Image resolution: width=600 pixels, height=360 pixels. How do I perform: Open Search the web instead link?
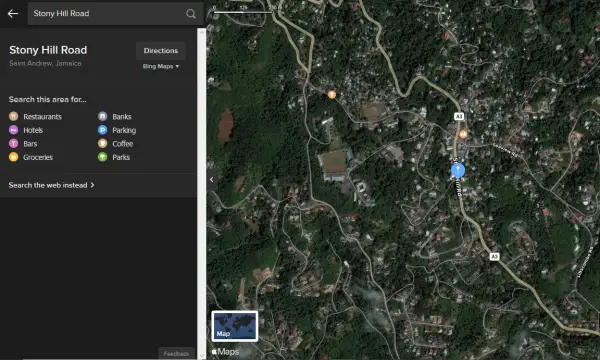(52, 185)
